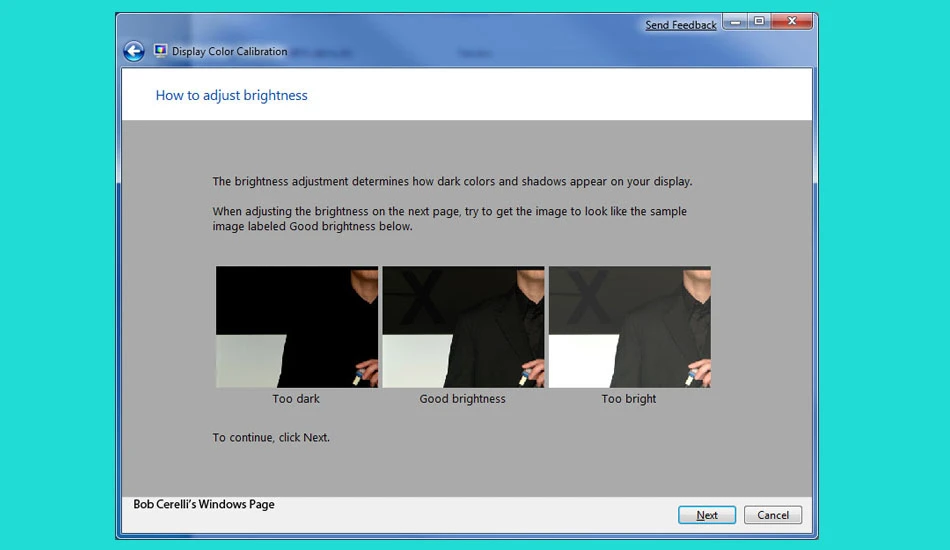This screenshot has height=550, width=950.
Task: Go back with the blue arrow button
Action: (134, 51)
